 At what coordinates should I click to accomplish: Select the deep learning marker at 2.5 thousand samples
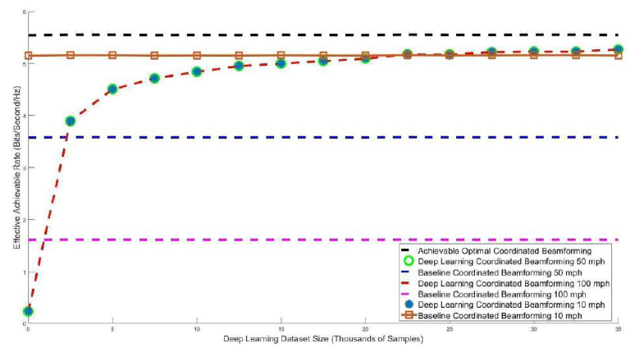click(71, 121)
